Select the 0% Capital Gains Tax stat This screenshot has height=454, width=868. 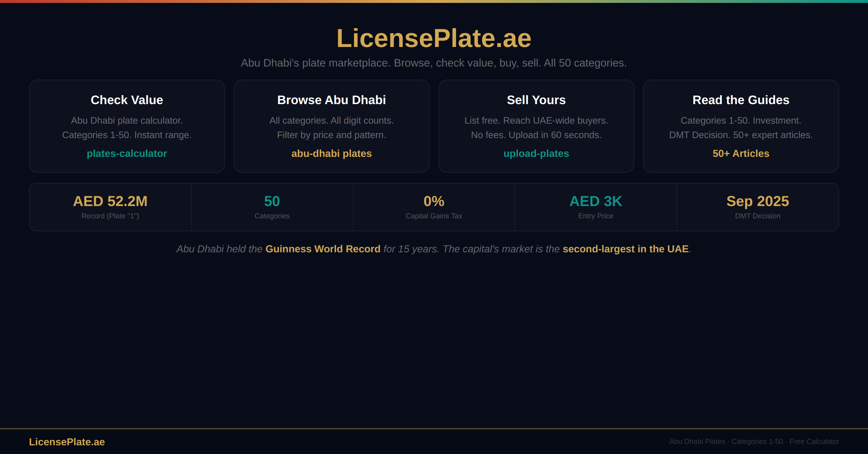434,202
